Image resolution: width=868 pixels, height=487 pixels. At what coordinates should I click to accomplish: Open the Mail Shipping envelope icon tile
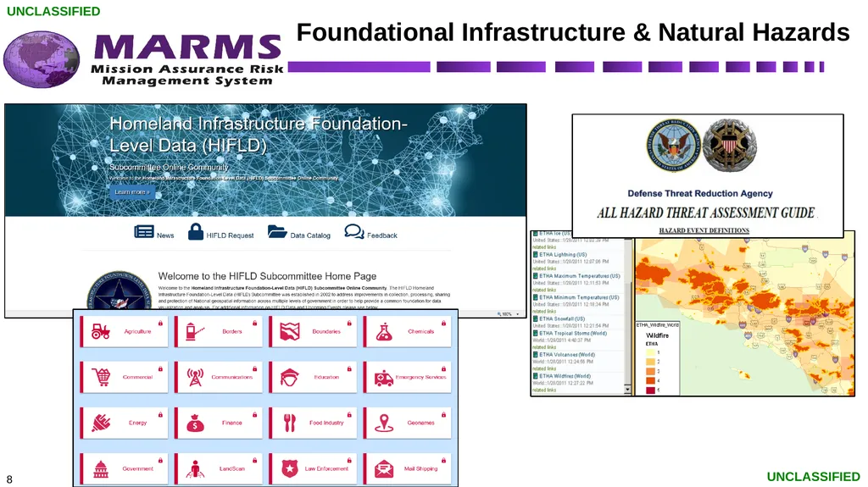point(407,468)
